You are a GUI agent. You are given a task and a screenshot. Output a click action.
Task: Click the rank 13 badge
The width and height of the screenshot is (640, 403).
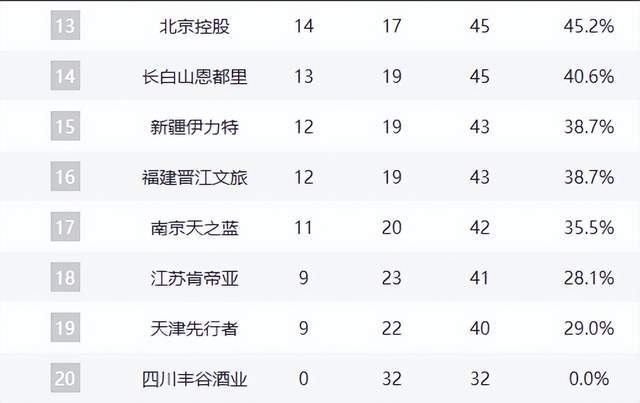(x=64, y=27)
